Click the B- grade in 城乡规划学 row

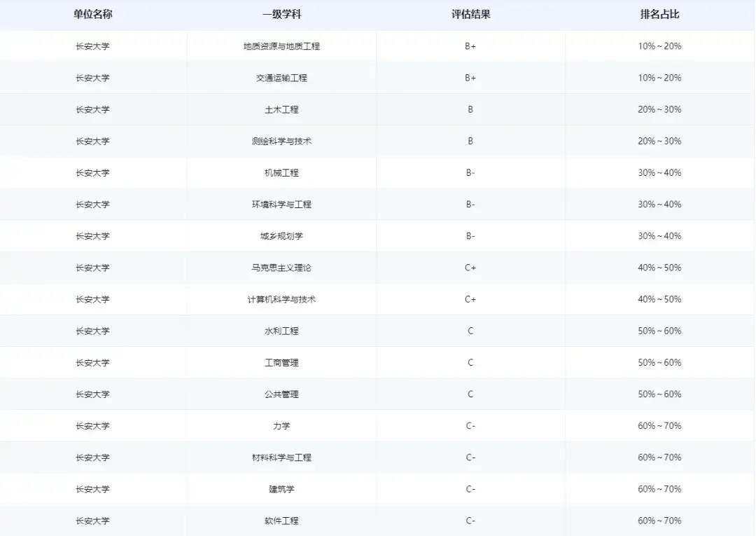point(470,236)
